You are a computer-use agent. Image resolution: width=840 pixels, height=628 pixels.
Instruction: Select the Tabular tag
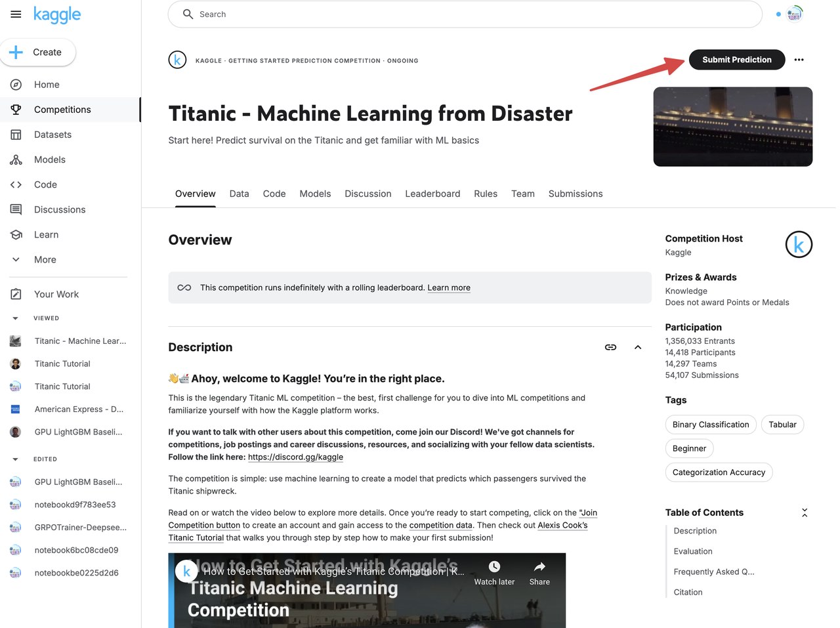point(782,425)
